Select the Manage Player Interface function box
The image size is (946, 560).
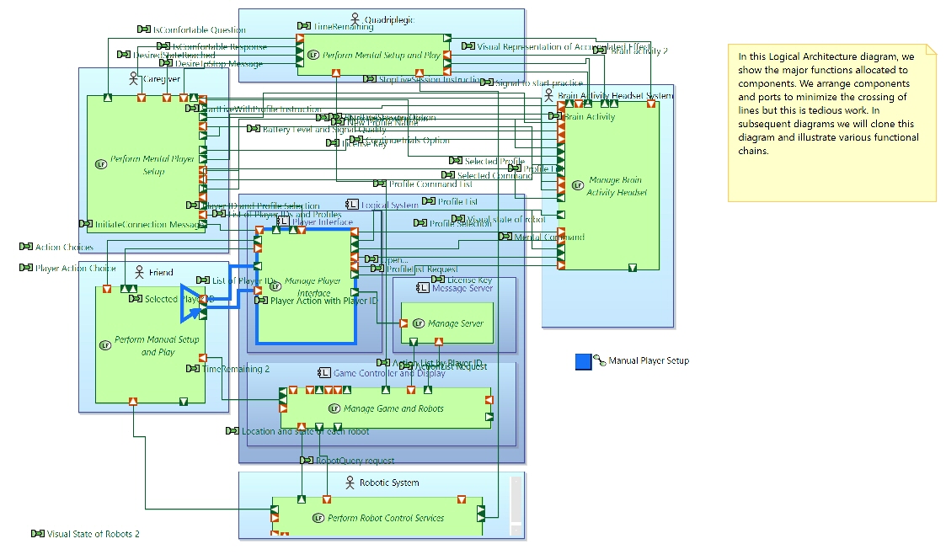[306, 286]
